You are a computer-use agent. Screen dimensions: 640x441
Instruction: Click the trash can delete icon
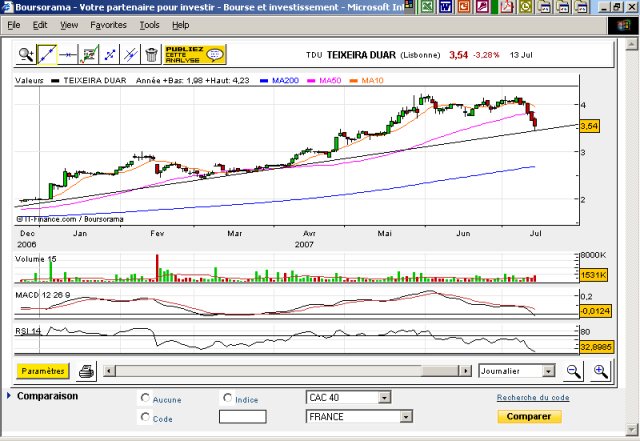pos(151,54)
